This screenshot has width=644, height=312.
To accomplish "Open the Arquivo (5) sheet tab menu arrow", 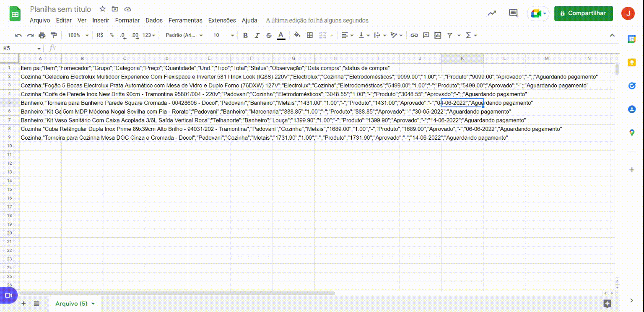I will pyautogui.click(x=93, y=304).
